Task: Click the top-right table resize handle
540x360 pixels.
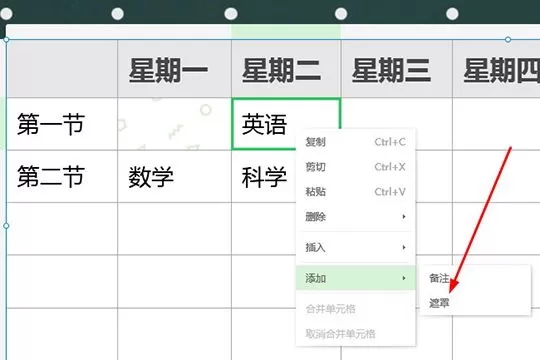Action: click(x=508, y=40)
